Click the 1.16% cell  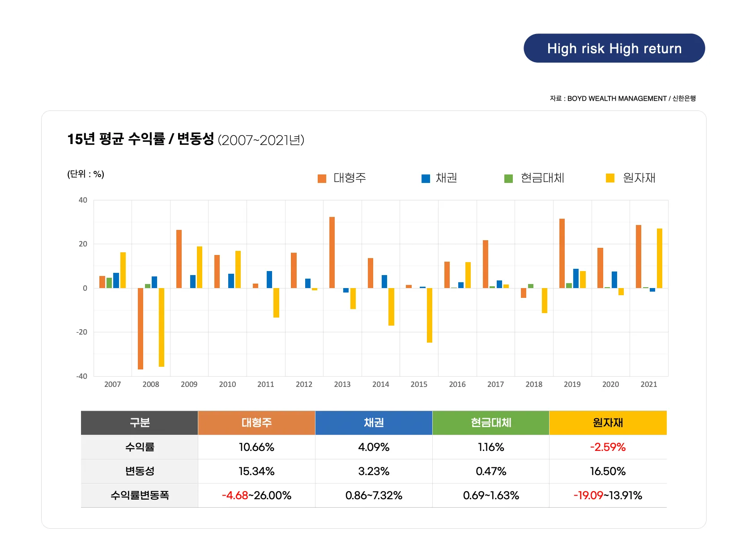click(491, 447)
